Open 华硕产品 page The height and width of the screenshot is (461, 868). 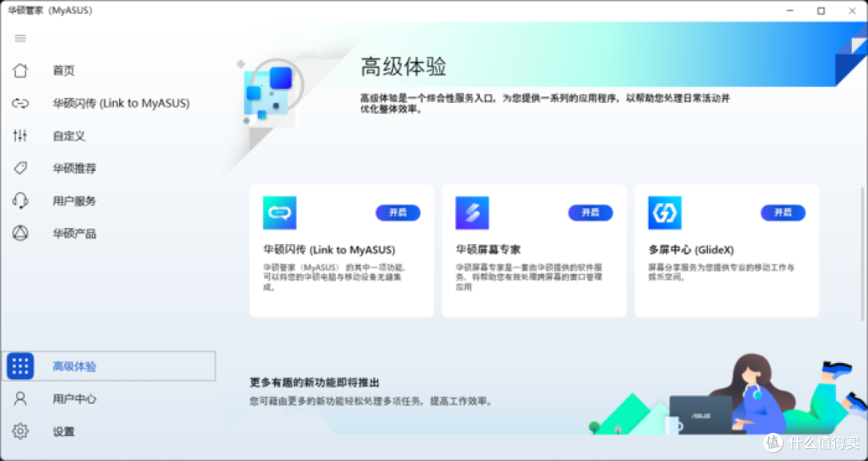pos(75,233)
